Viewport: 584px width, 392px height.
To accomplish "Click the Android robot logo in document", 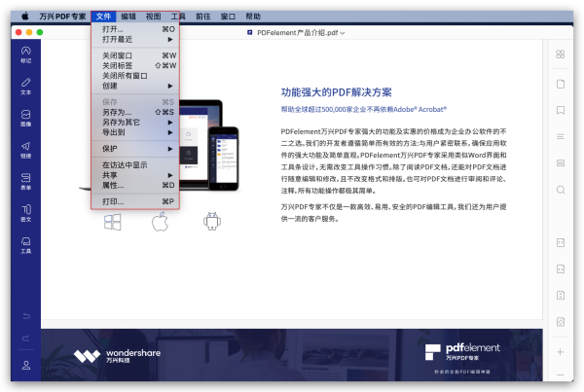I will point(212,222).
